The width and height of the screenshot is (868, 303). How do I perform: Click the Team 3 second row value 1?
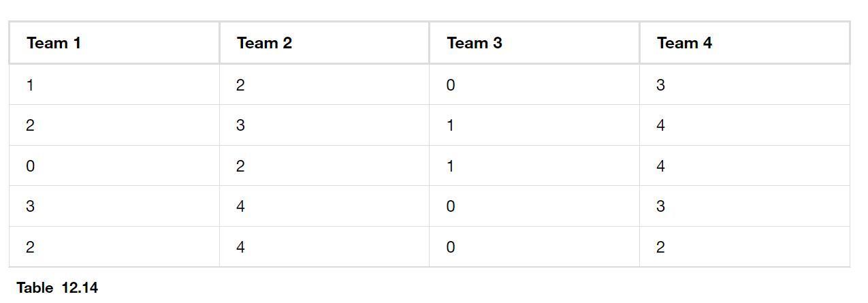click(x=450, y=125)
